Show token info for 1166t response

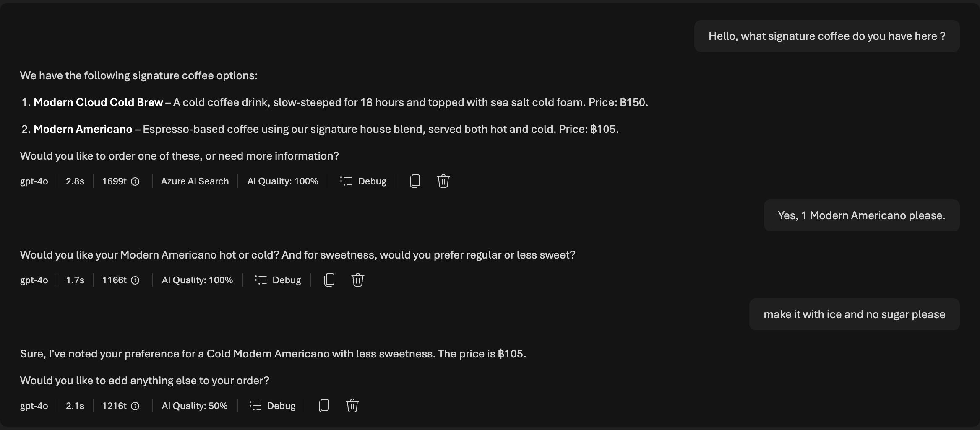click(135, 280)
